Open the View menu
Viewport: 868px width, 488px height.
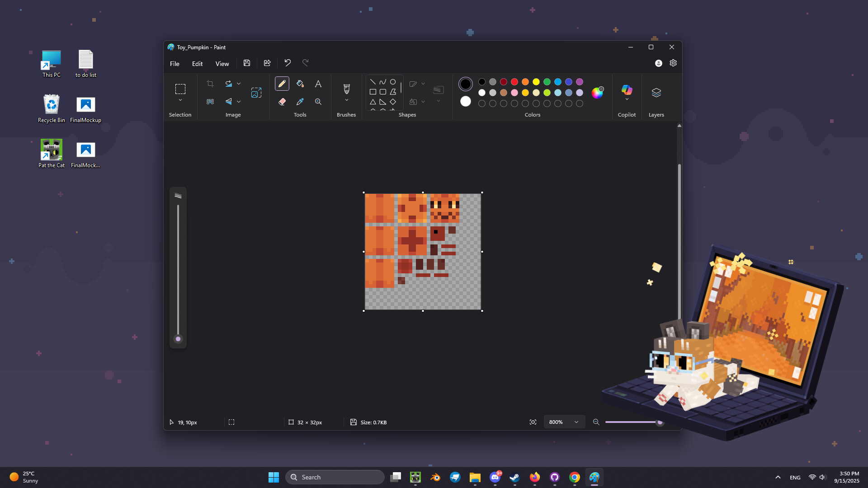pos(222,63)
